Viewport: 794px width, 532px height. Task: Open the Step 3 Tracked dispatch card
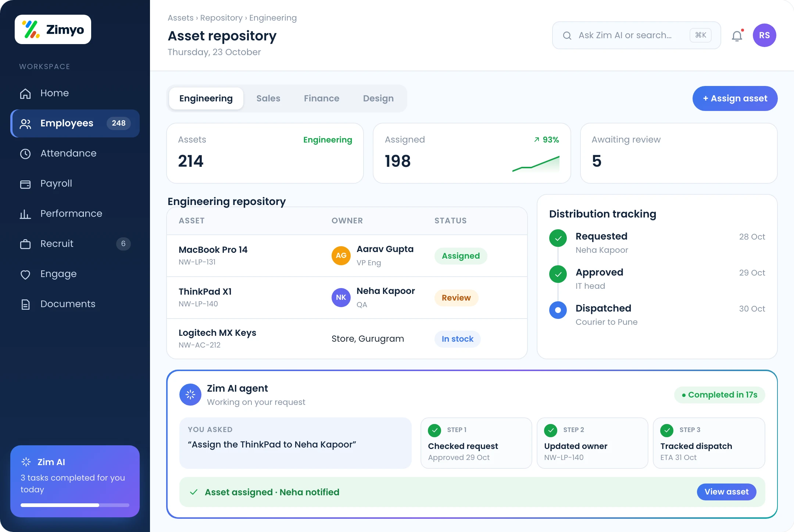pyautogui.click(x=709, y=443)
